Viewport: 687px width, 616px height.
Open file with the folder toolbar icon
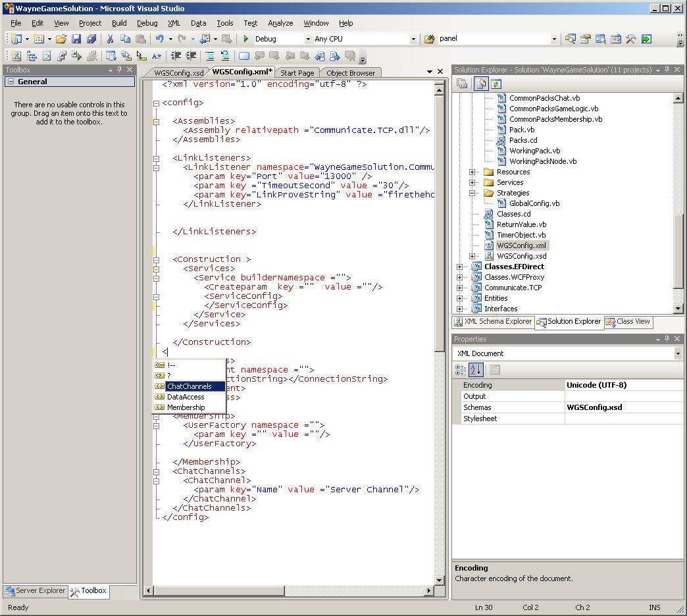[61, 39]
